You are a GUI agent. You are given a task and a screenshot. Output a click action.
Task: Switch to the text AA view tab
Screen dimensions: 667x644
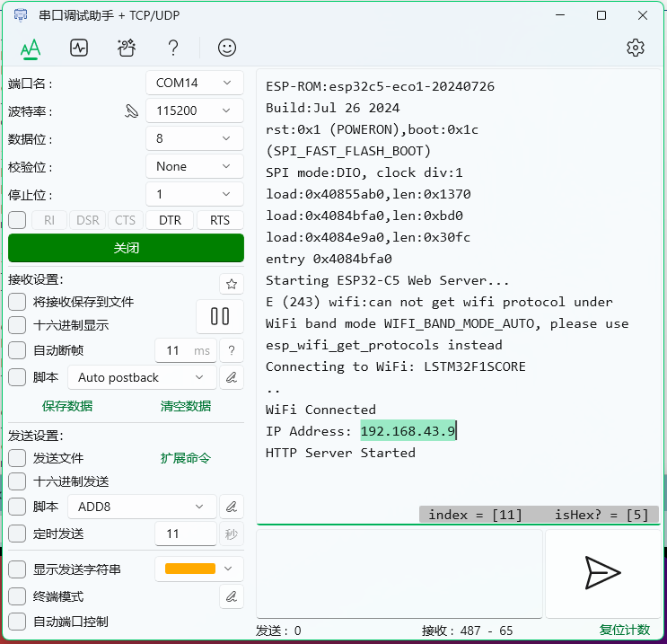31,48
